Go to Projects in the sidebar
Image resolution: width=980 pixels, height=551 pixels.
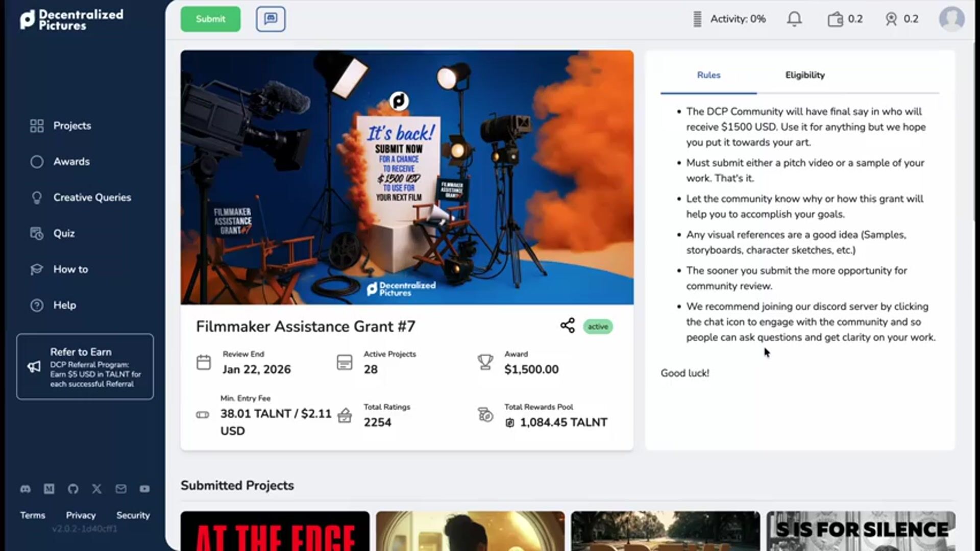click(72, 126)
